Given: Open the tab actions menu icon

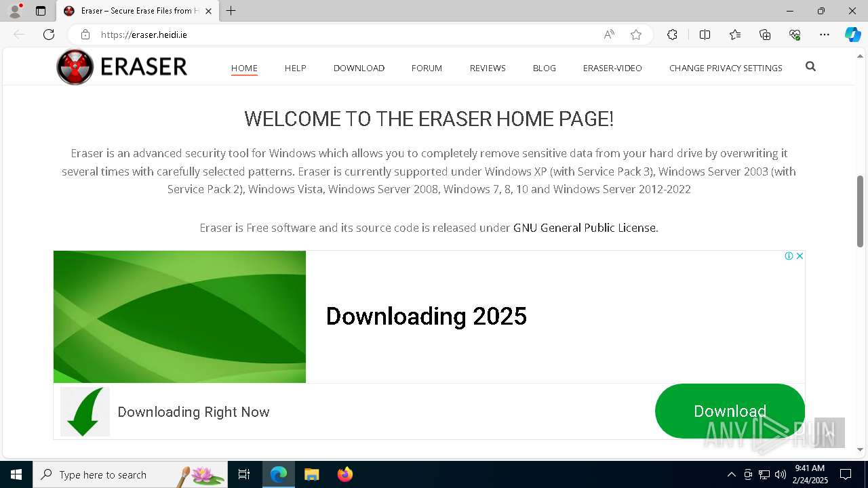Looking at the screenshot, I should (41, 11).
